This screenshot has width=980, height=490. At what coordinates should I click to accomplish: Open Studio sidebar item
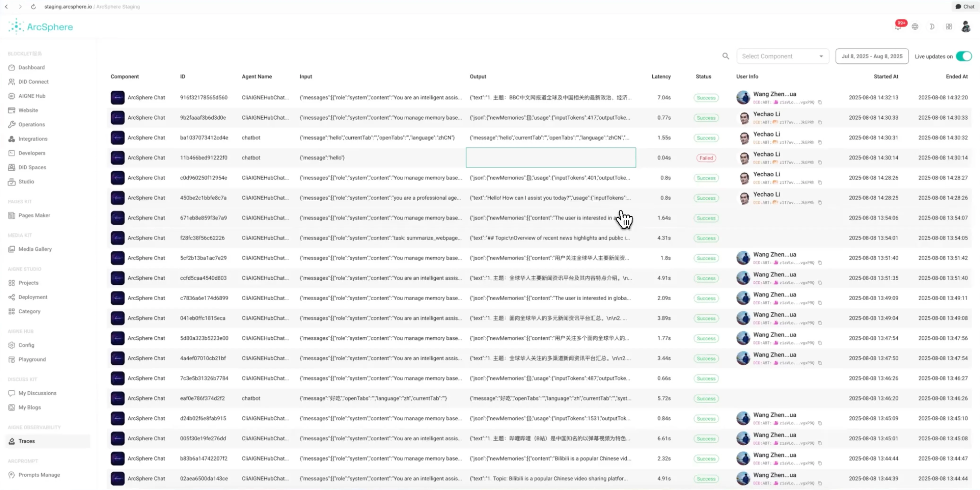click(26, 181)
